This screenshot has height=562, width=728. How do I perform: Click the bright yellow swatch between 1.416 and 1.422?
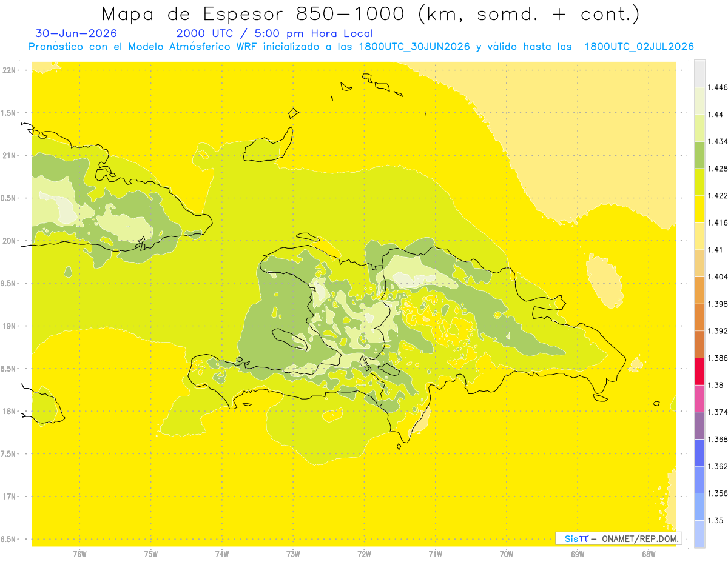[x=699, y=209]
